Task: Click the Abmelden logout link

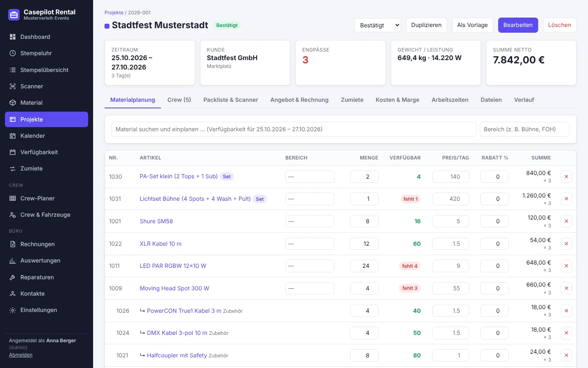Action: [21, 355]
